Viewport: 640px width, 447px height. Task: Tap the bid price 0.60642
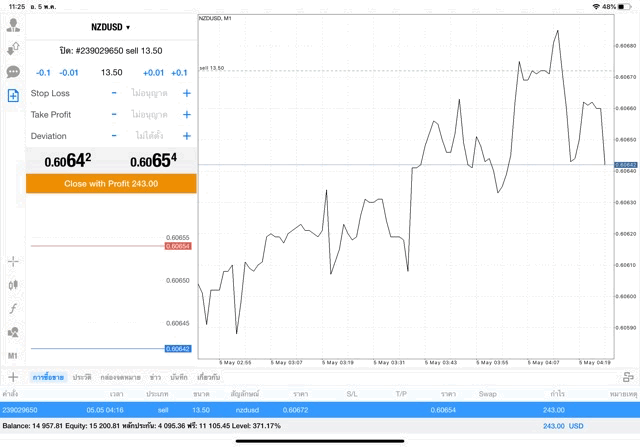coord(68,160)
